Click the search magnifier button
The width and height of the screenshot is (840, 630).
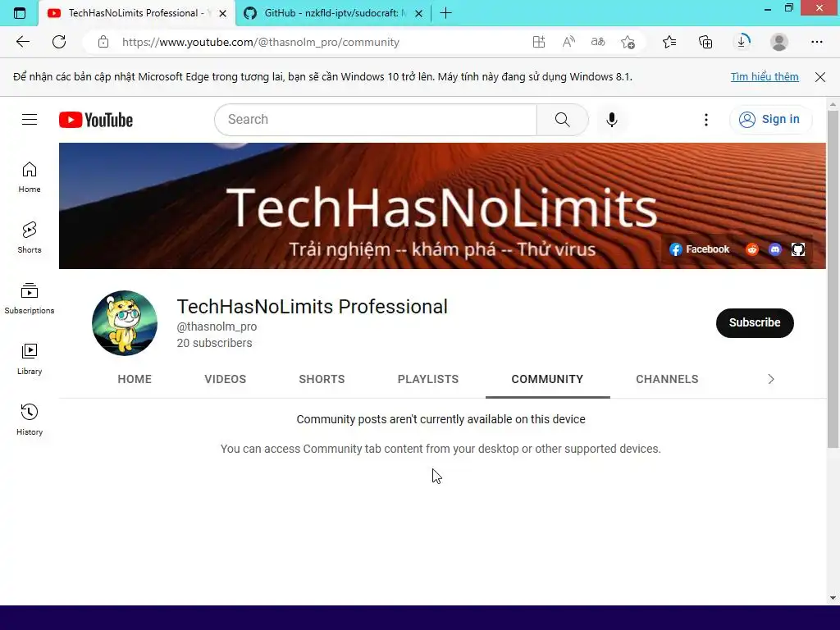[x=563, y=120]
